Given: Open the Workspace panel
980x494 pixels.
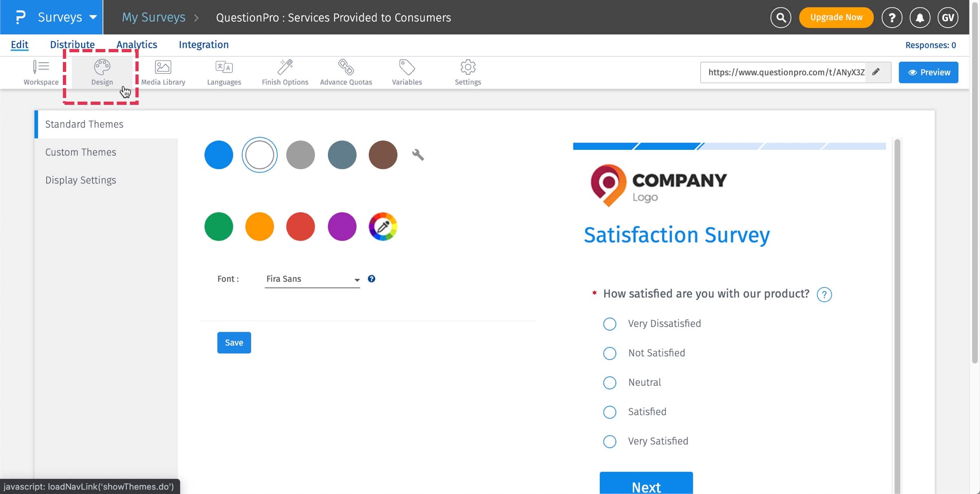Looking at the screenshot, I should tap(41, 72).
